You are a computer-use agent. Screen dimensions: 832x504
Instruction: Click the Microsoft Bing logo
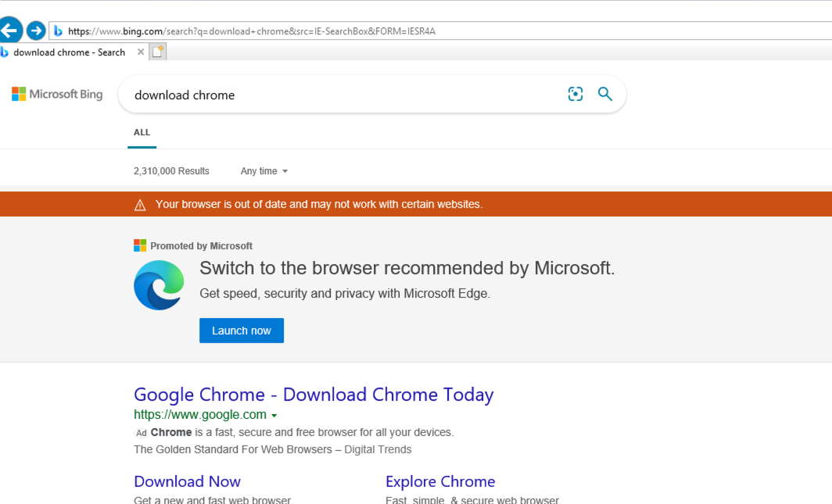click(x=57, y=95)
